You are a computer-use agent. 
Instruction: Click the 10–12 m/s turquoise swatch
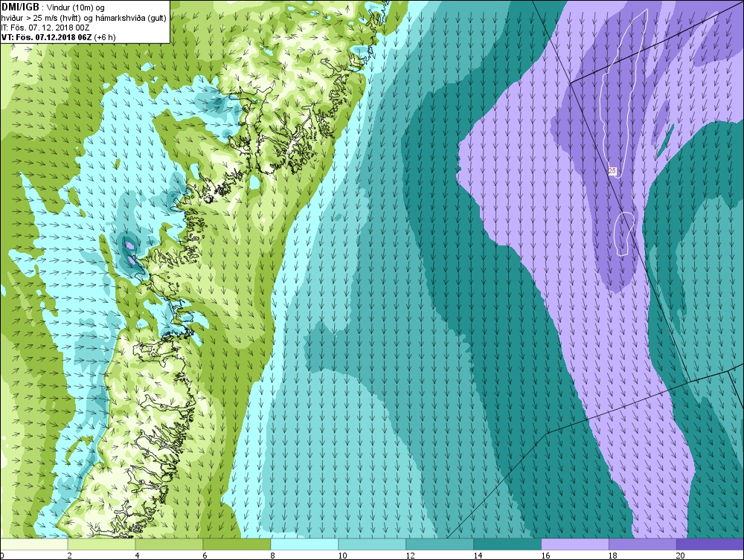pyautogui.click(x=373, y=544)
